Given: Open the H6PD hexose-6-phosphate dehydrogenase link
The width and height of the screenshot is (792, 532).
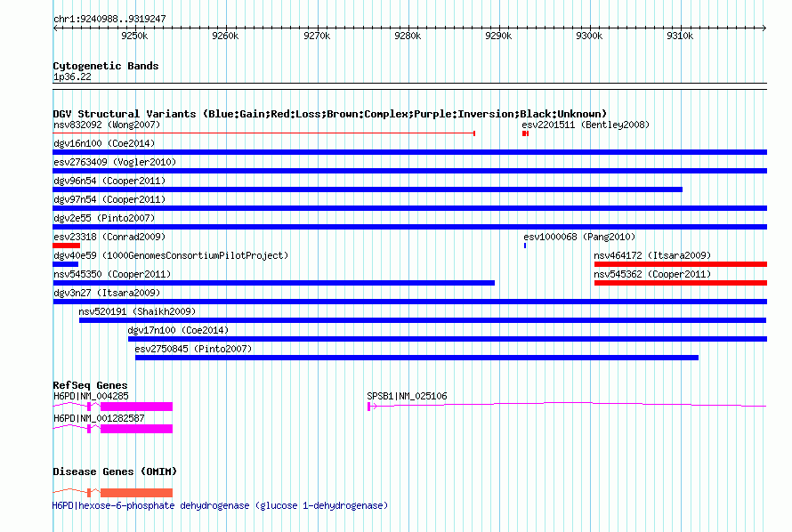Looking at the screenshot, I should point(220,505).
